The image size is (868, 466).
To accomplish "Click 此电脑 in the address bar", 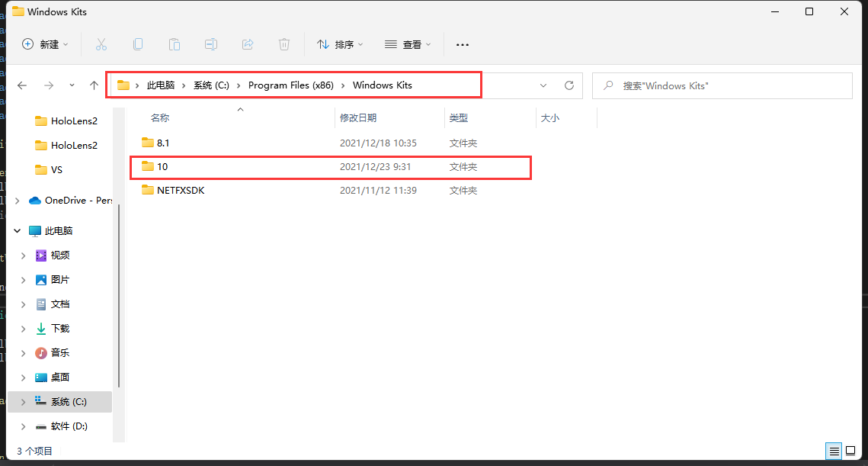I will click(161, 85).
